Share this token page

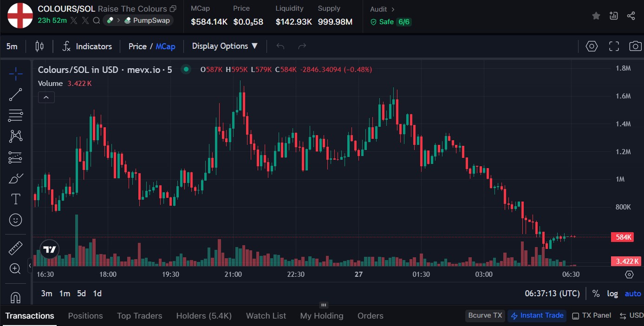tap(631, 16)
